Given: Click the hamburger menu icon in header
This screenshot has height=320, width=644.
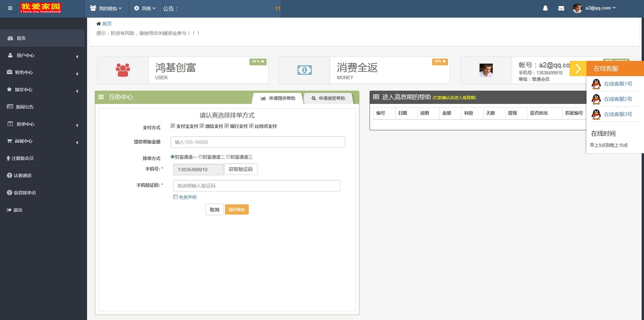Looking at the screenshot, I should pyautogui.click(x=10, y=8).
